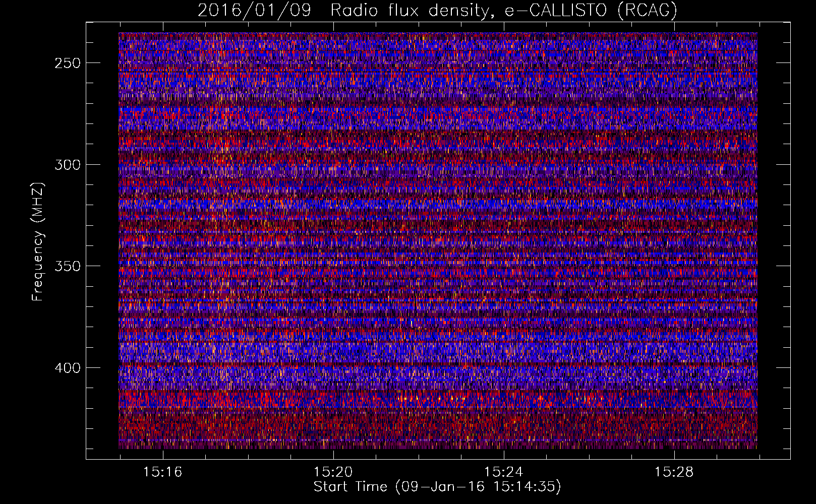Click the plot title '2016/01/09 Radio flux density'

(x=343, y=11)
